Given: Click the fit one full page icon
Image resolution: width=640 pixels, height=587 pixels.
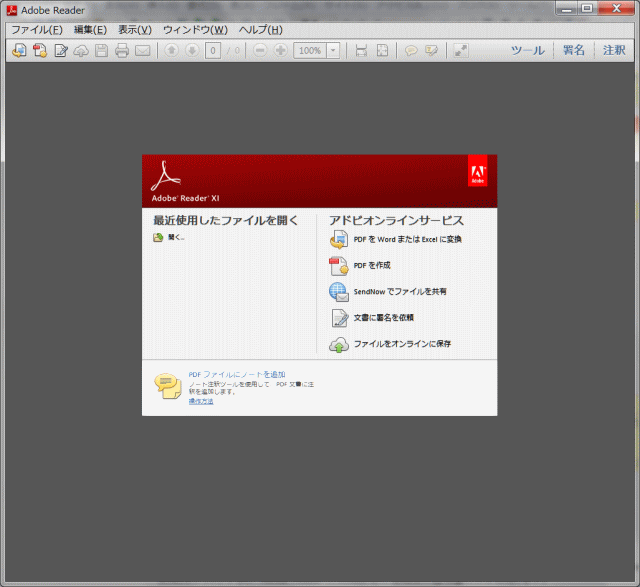Looking at the screenshot, I should (382, 51).
